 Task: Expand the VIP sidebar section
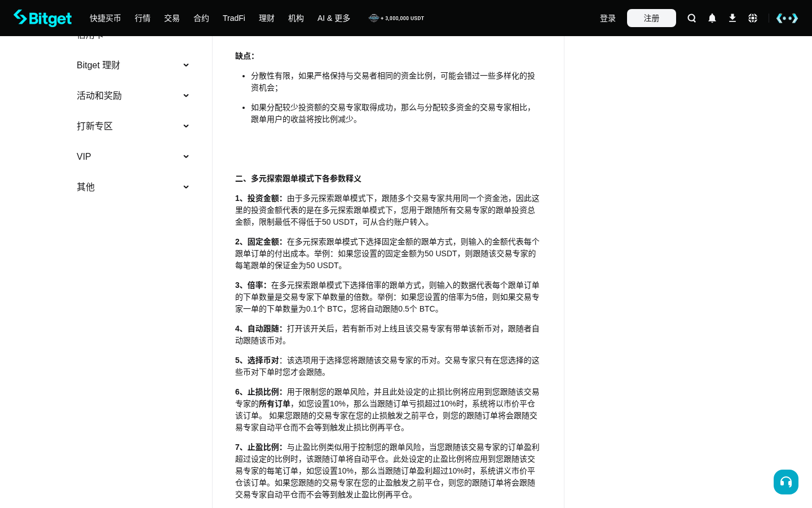pyautogui.click(x=133, y=157)
